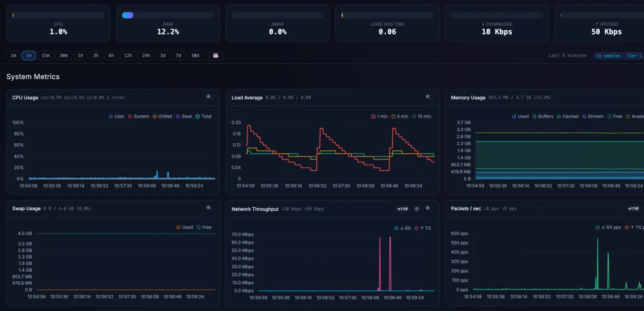The height and width of the screenshot is (311, 644).
Task: Toggle RX pps in Packets legend
Action: coord(609,227)
